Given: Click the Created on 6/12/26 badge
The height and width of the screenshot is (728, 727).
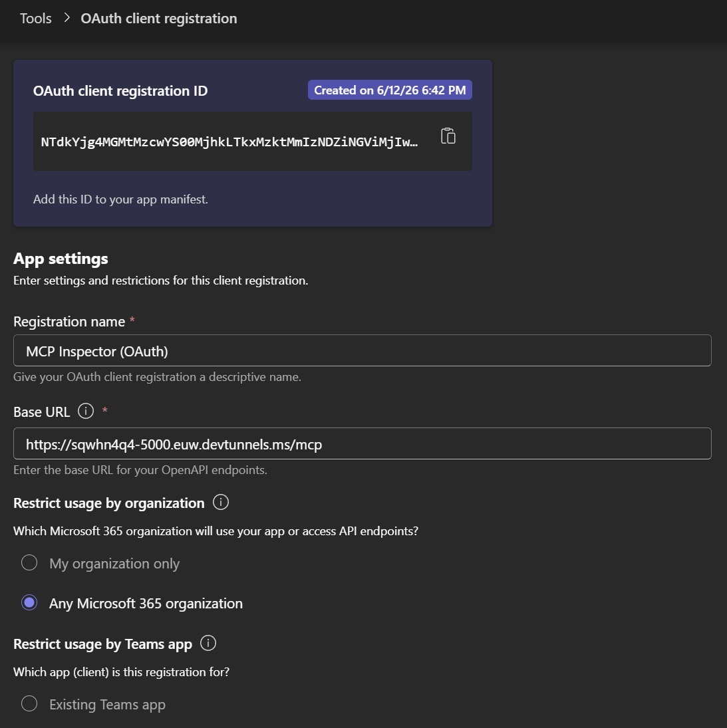Looking at the screenshot, I should pos(390,90).
